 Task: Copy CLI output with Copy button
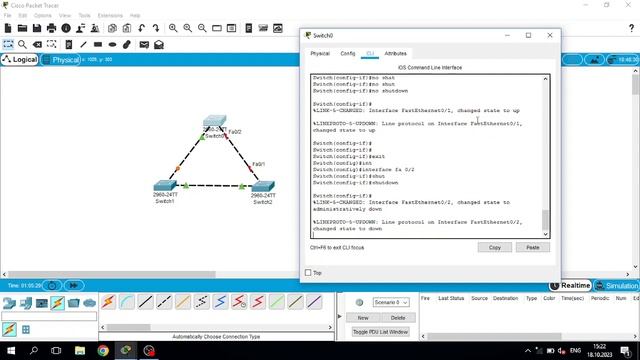click(495, 247)
